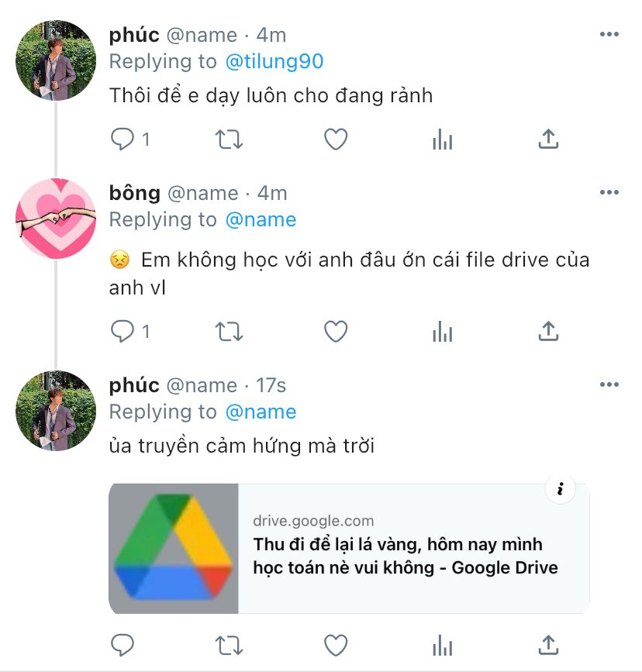Share phúc's first tweet
The width and height of the screenshot is (642, 672).
548,140
